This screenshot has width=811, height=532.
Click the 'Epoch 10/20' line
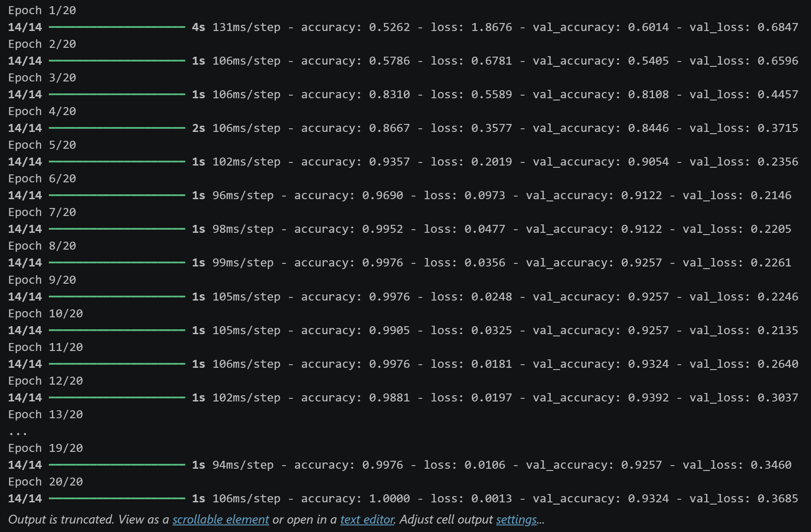46,313
